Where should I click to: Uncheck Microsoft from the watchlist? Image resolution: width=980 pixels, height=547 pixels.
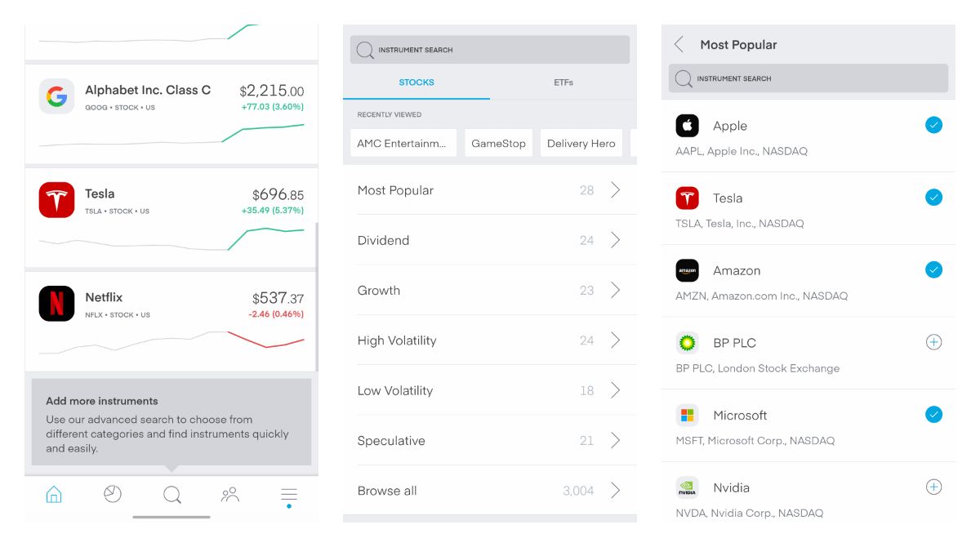(x=933, y=414)
